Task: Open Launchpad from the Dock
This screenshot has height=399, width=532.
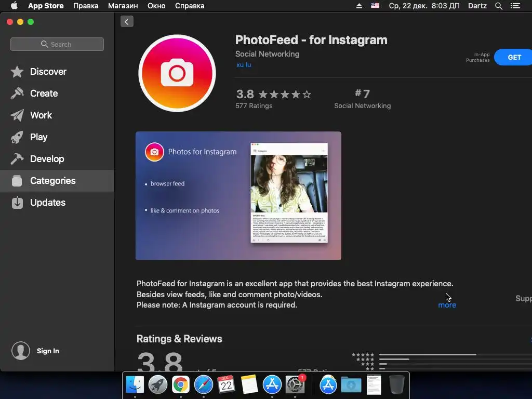Action: [x=158, y=385]
